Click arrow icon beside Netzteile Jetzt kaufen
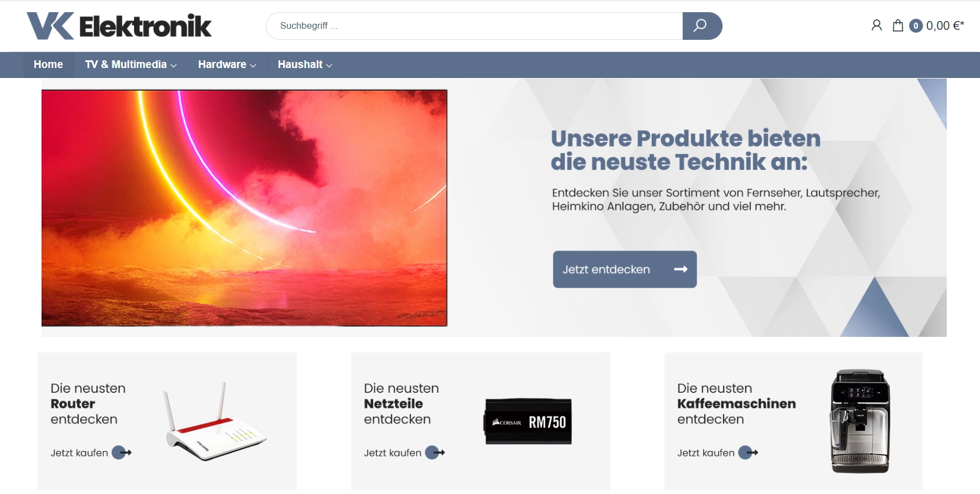The height and width of the screenshot is (494, 980). 435,453
